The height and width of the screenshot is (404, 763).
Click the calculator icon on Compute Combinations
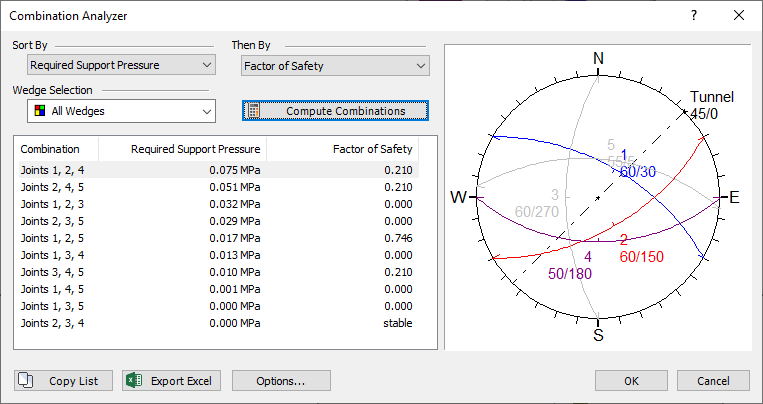click(x=254, y=111)
